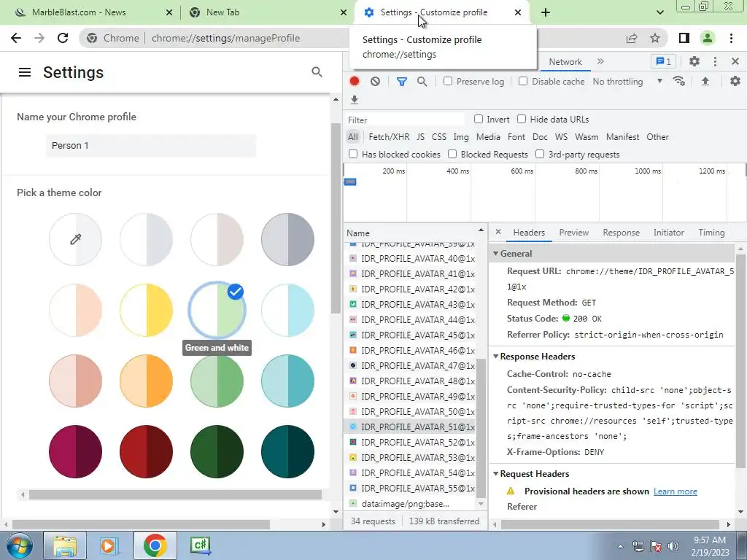Open the side panel icon
747x560 pixels.
pos(684,38)
